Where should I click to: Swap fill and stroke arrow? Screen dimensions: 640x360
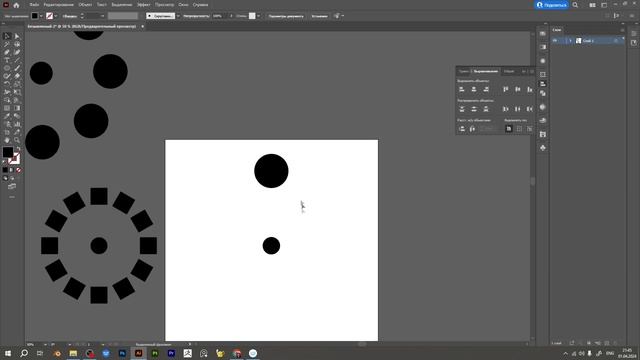18,149
